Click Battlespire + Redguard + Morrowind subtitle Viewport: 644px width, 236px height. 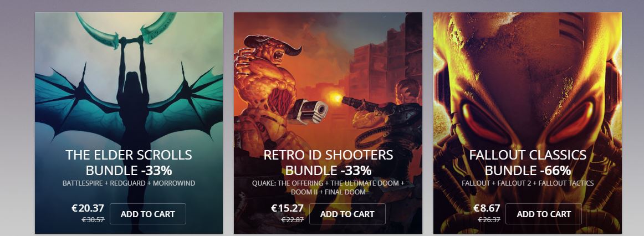tap(129, 183)
